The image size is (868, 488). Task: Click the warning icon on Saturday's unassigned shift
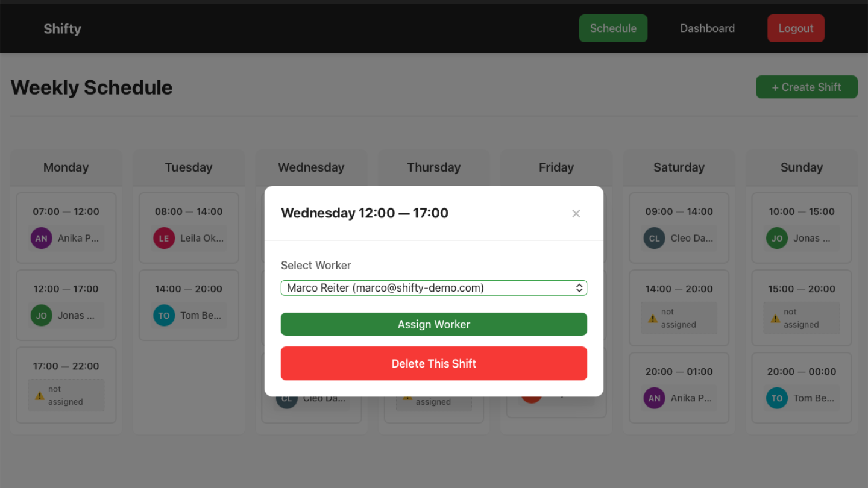tap(653, 318)
